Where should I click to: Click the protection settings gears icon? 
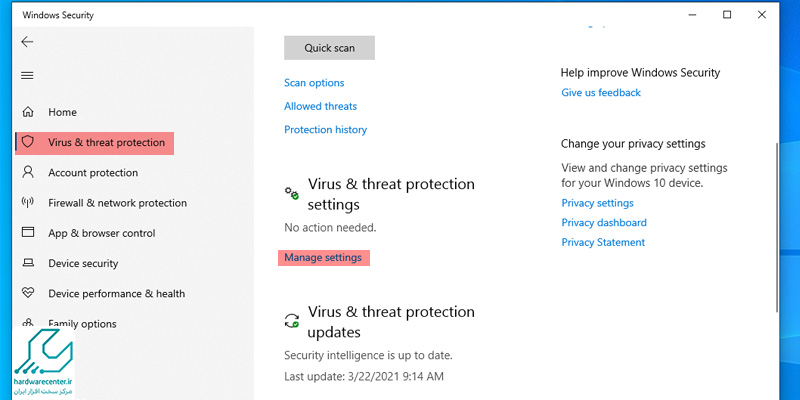coord(292,193)
